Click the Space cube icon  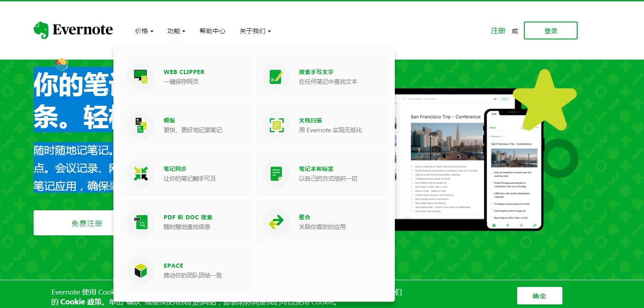(x=141, y=270)
